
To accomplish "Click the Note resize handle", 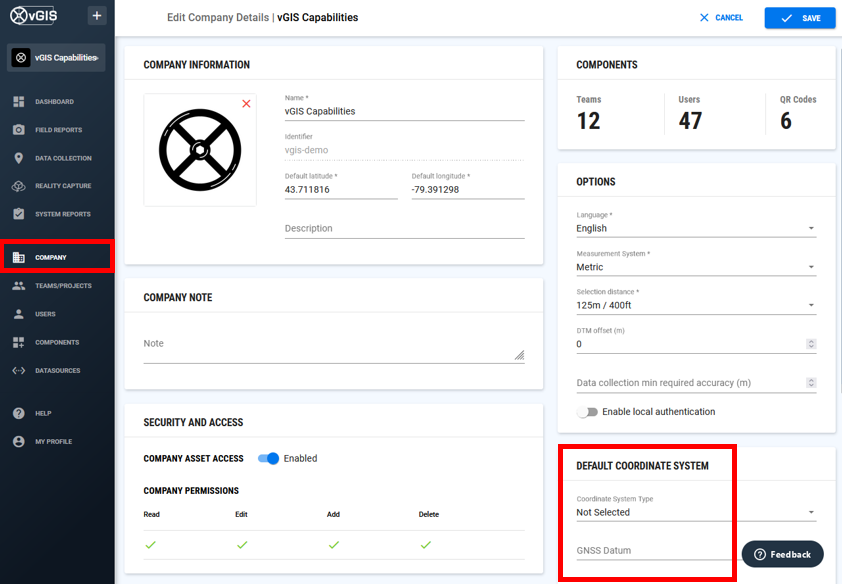I will coord(519,355).
